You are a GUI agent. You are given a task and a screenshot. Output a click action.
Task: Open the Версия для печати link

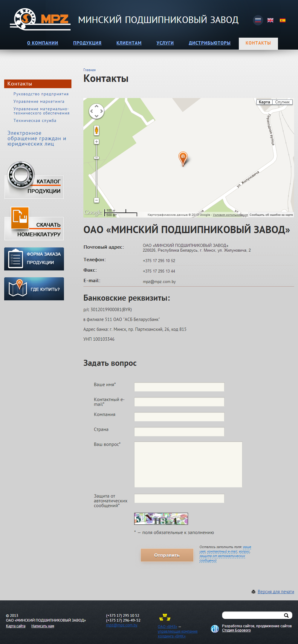276,592
